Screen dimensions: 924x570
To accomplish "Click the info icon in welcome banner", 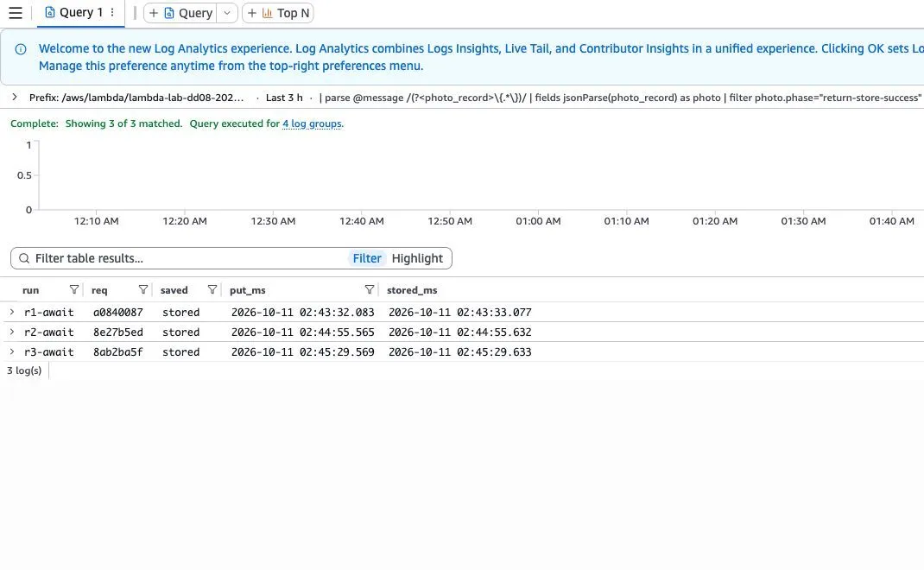I will (x=21, y=49).
